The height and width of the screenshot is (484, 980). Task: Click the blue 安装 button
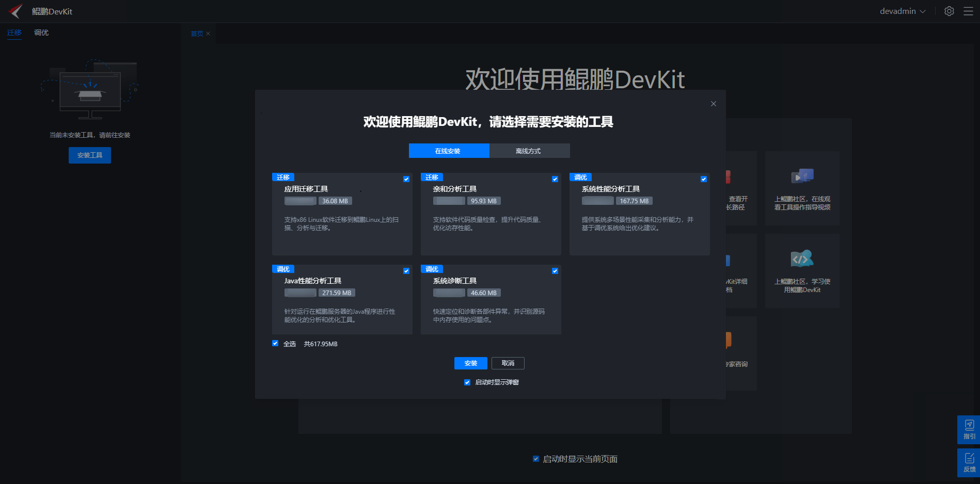click(471, 363)
